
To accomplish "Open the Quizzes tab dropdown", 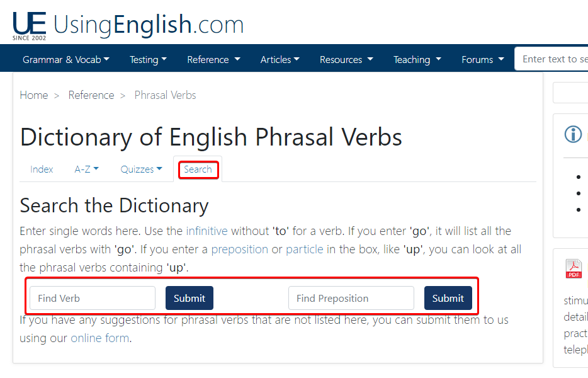I will [x=141, y=169].
